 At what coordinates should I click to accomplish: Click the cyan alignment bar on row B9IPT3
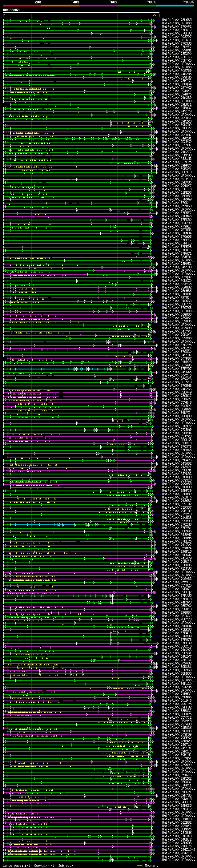(x=40, y=179)
